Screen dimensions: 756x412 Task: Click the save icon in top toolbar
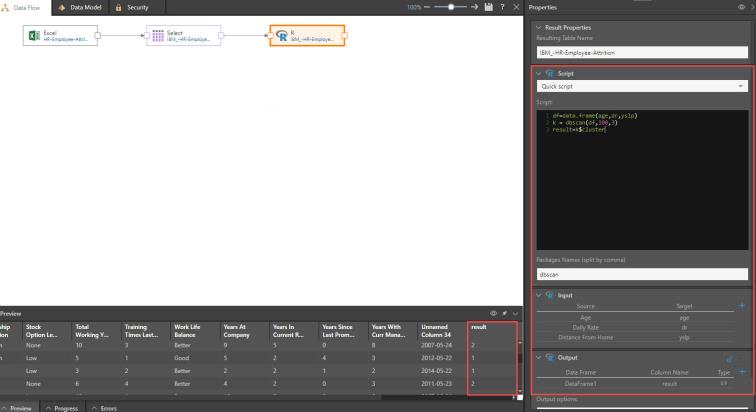pos(487,7)
